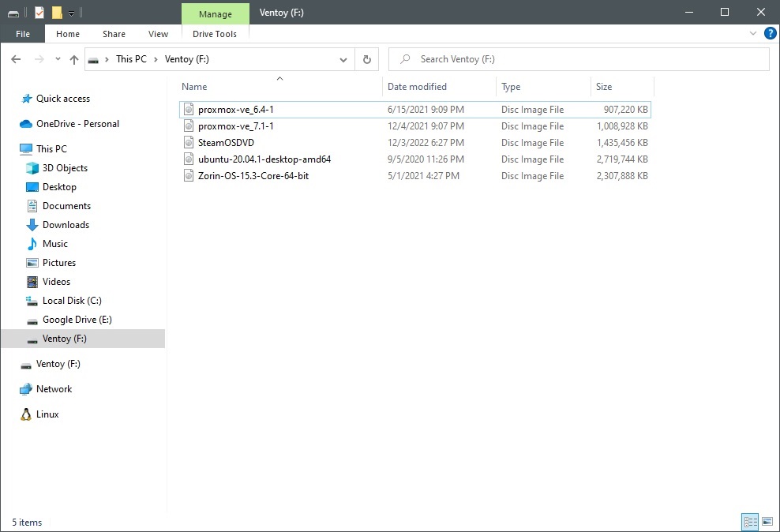Click the 2,719,744 KB size cell
Image resolution: width=780 pixels, height=532 pixels.
point(622,159)
